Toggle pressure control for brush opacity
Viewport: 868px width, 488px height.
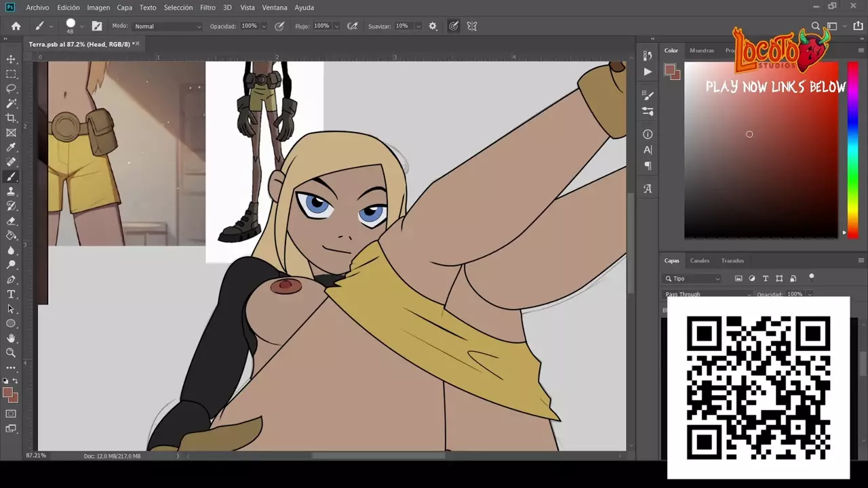[x=279, y=26]
